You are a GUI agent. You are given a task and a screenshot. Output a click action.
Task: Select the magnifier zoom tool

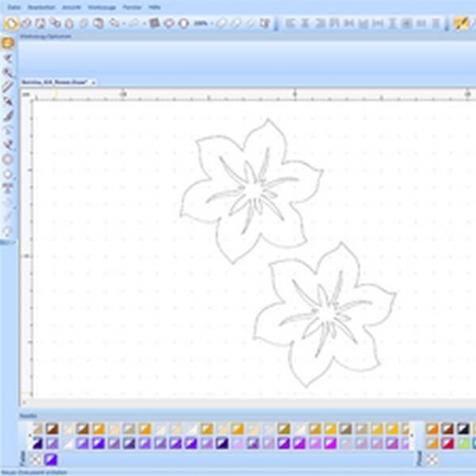point(8,72)
